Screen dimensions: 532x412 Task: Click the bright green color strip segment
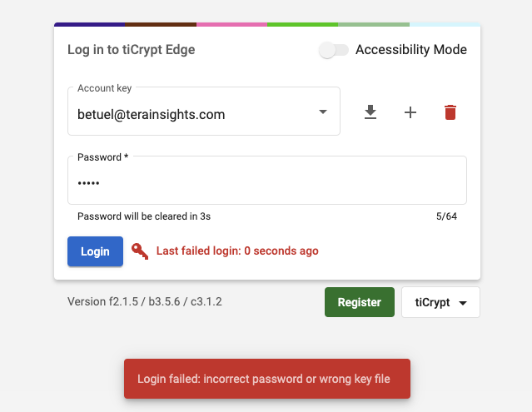click(x=303, y=24)
